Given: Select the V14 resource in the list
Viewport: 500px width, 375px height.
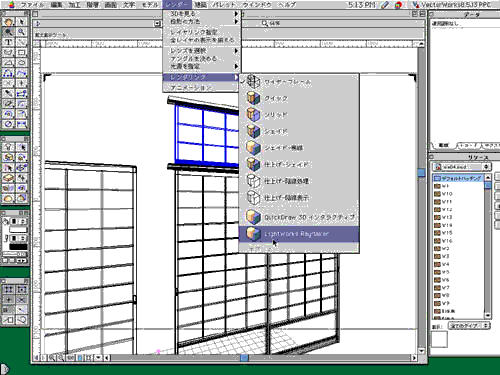Looking at the screenshot, I should tap(458, 225).
